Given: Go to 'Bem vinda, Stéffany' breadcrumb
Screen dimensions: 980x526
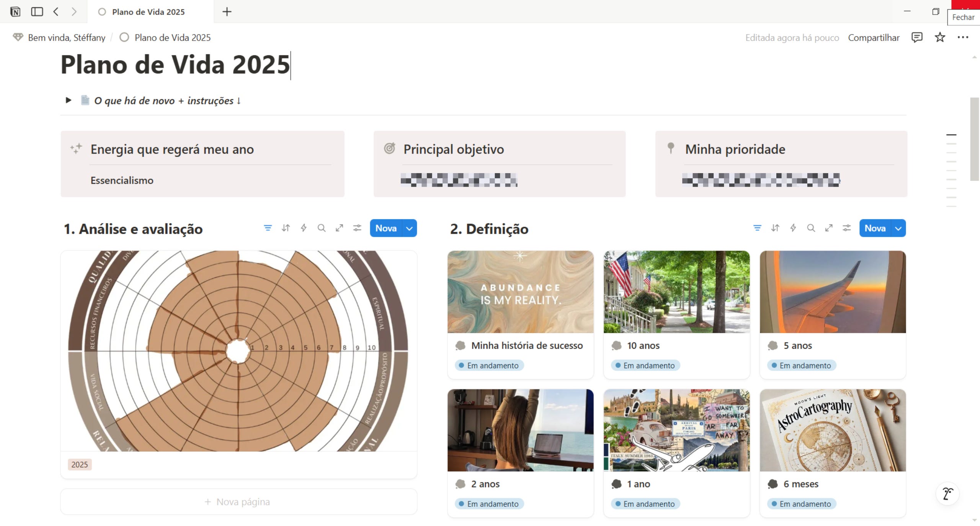Looking at the screenshot, I should [x=67, y=38].
